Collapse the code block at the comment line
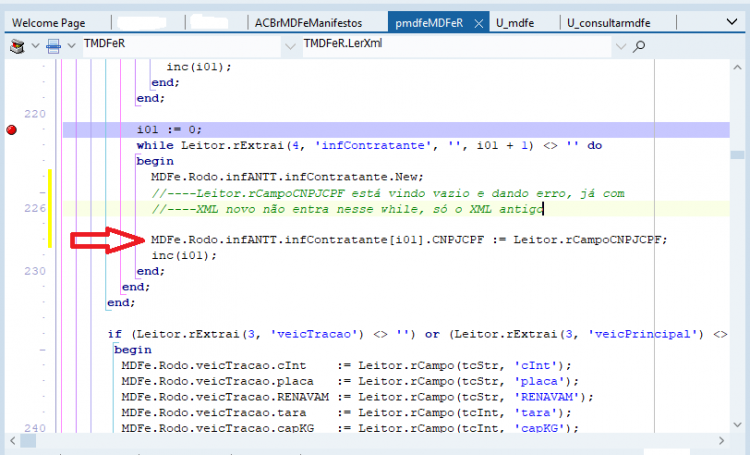The image size is (750, 455). [x=43, y=193]
